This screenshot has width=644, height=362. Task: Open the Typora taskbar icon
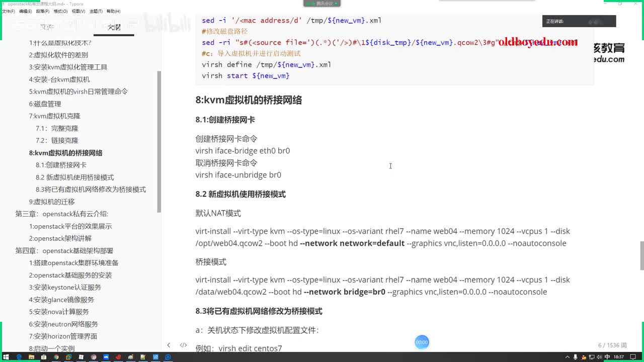pos(81,357)
